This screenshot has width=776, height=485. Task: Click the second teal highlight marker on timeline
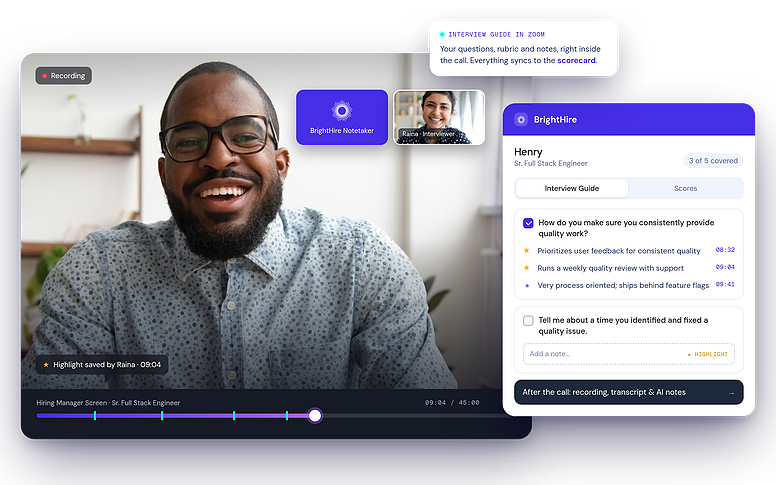tap(162, 416)
